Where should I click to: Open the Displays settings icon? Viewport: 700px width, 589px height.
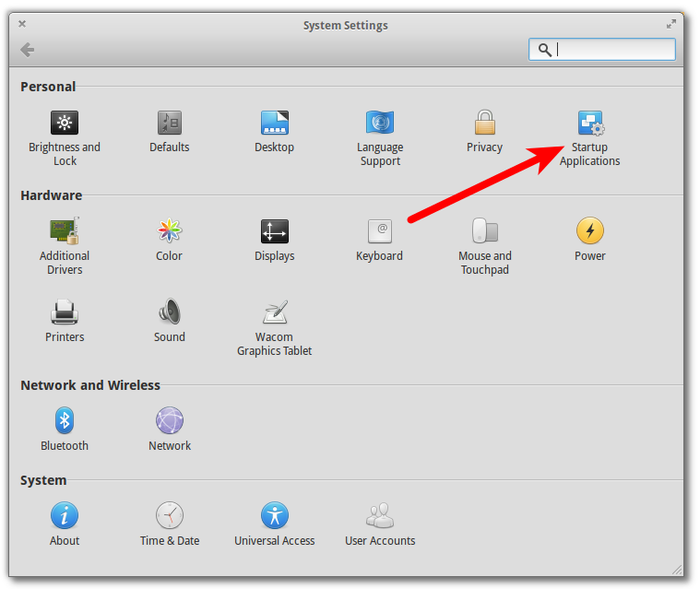275,231
